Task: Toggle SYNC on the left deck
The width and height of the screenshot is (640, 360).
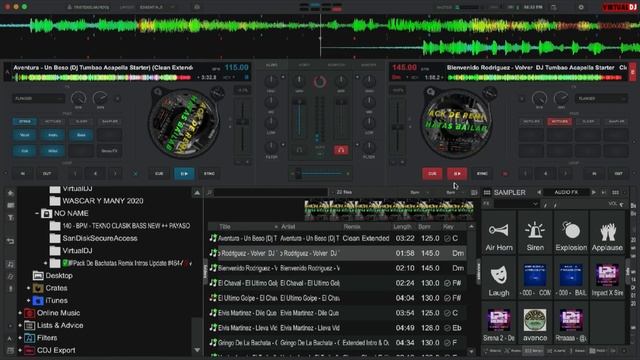Action: 209,173
